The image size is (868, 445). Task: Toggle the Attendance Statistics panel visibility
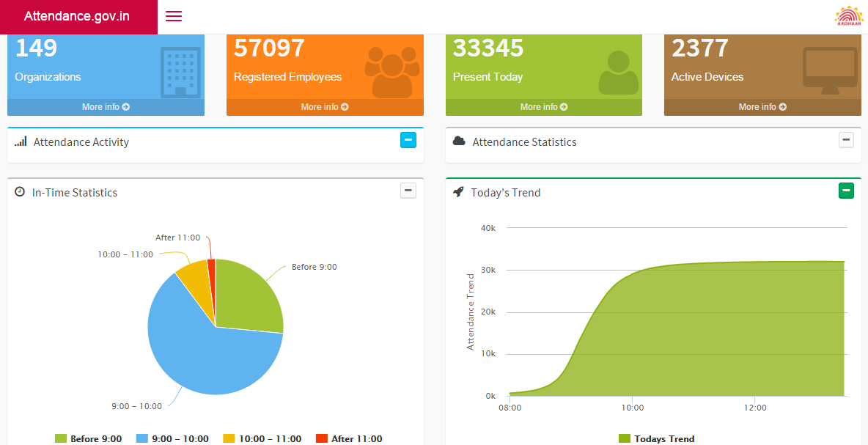click(846, 139)
